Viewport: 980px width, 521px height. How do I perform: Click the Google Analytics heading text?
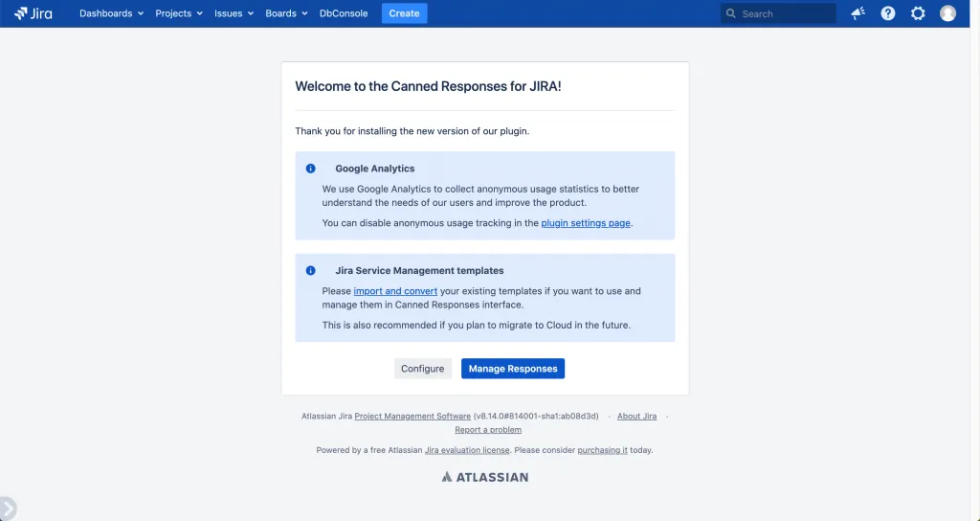pyautogui.click(x=375, y=169)
